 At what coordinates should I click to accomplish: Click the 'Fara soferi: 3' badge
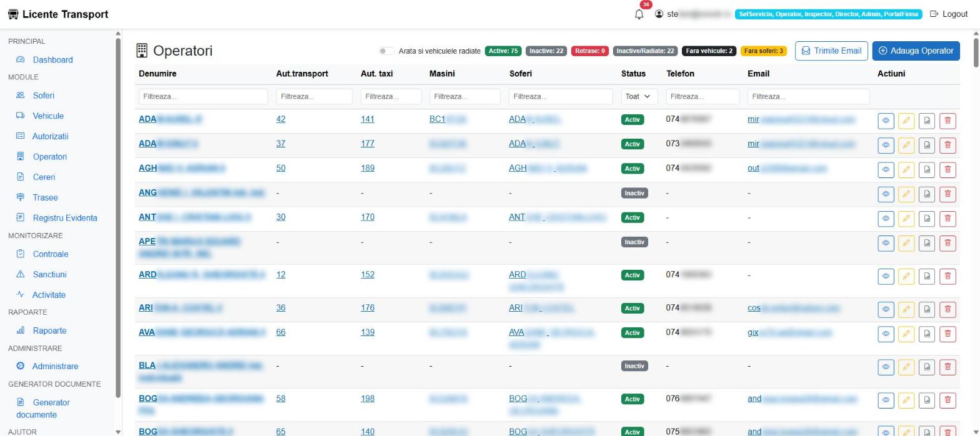point(764,51)
